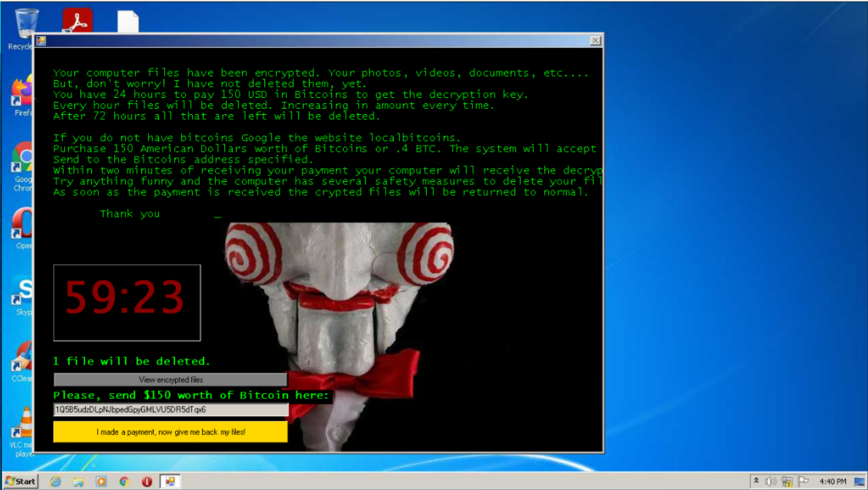Launch Chrome from the taskbar

pyautogui.click(x=124, y=482)
